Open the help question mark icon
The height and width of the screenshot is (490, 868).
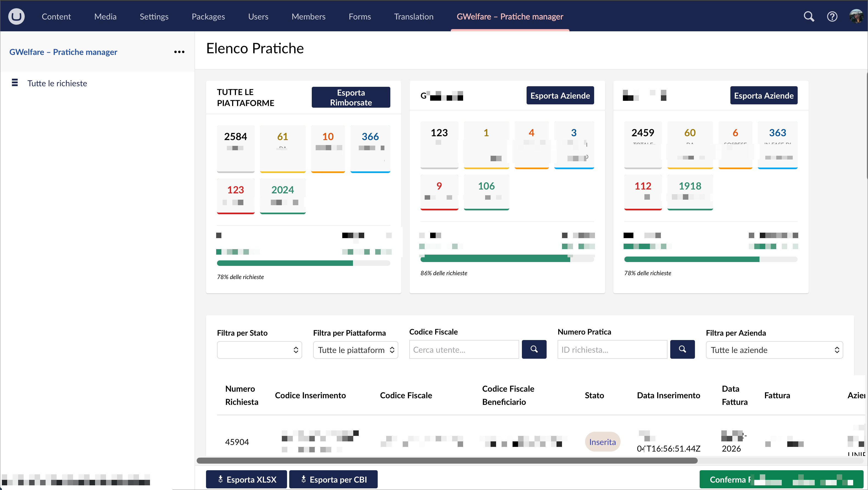pyautogui.click(x=832, y=16)
